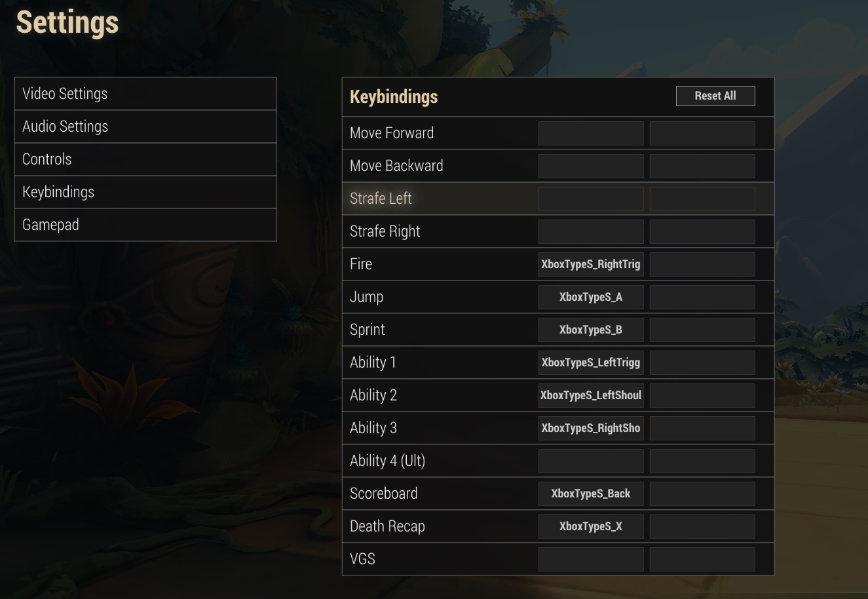The width and height of the screenshot is (868, 599).
Task: Click Jump's XboxTypeS_A binding
Action: coord(591,297)
